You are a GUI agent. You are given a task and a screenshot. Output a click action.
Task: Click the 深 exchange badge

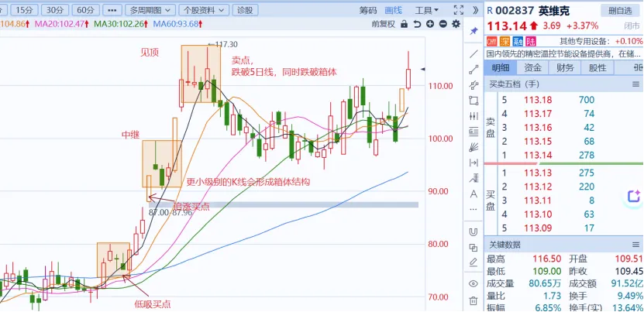coord(505,42)
